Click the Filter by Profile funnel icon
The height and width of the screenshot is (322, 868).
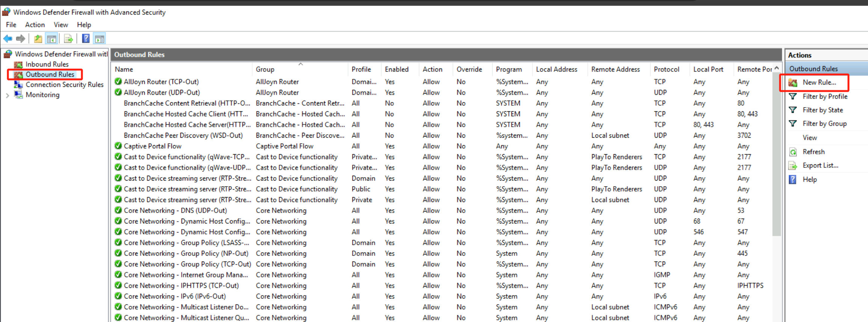click(x=793, y=96)
